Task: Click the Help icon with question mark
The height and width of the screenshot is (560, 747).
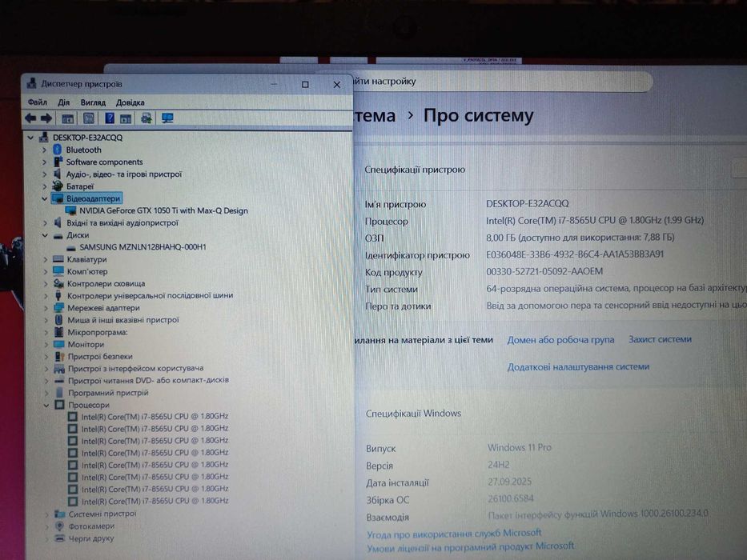Action: coord(110,118)
